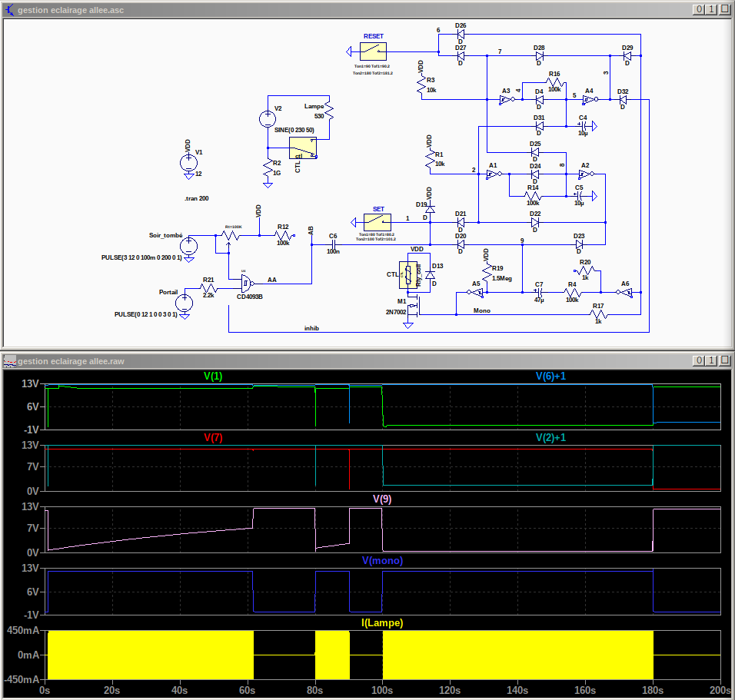Open the schematic window's title bar icon
This screenshot has width=735, height=700.
click(9, 9)
